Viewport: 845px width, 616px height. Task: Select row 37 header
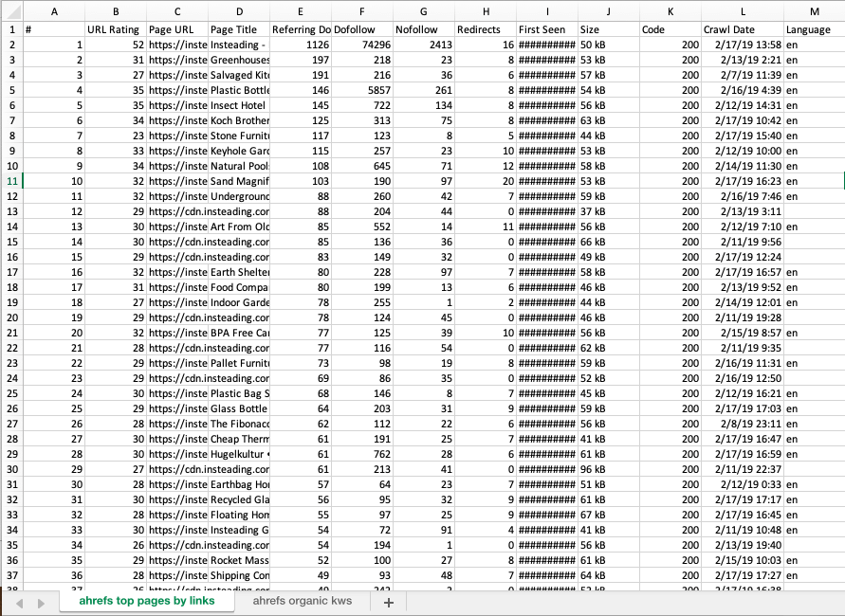click(x=12, y=575)
